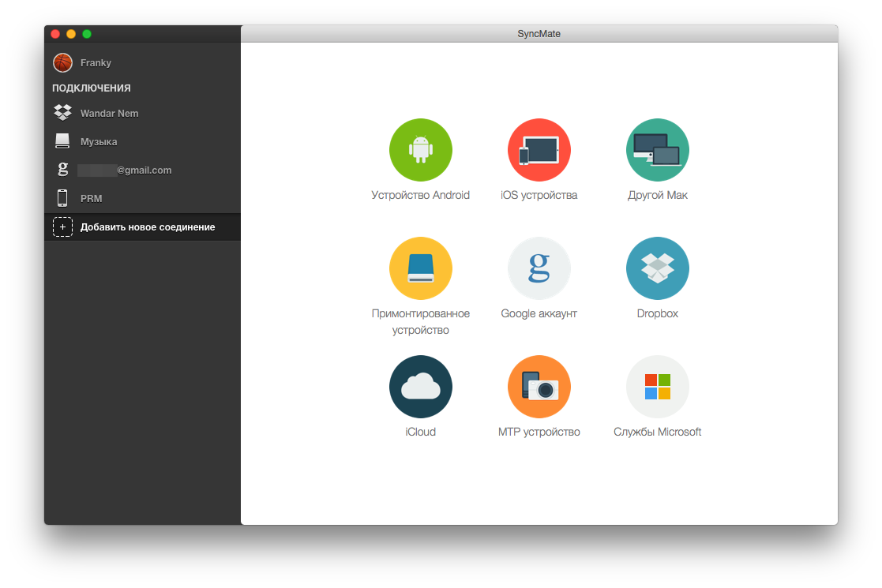
Task: Select the Музыка drive connection
Action: [x=99, y=141]
